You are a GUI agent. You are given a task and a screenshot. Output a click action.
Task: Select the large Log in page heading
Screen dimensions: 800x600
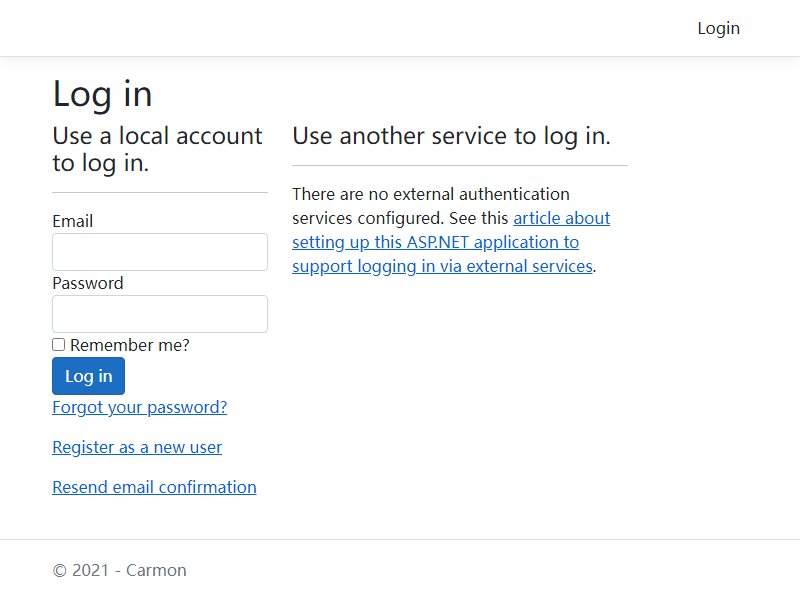point(103,94)
